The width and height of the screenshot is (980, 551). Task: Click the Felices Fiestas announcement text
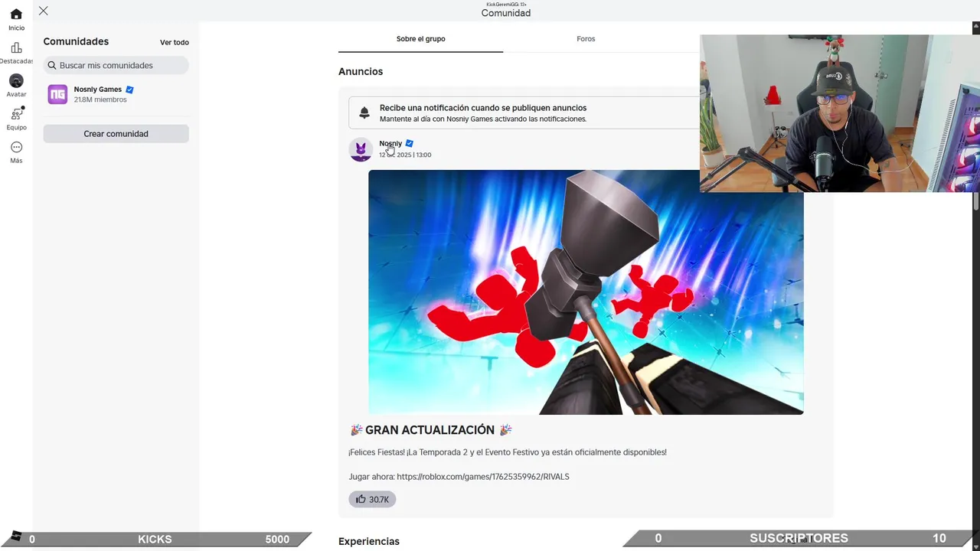click(508, 452)
